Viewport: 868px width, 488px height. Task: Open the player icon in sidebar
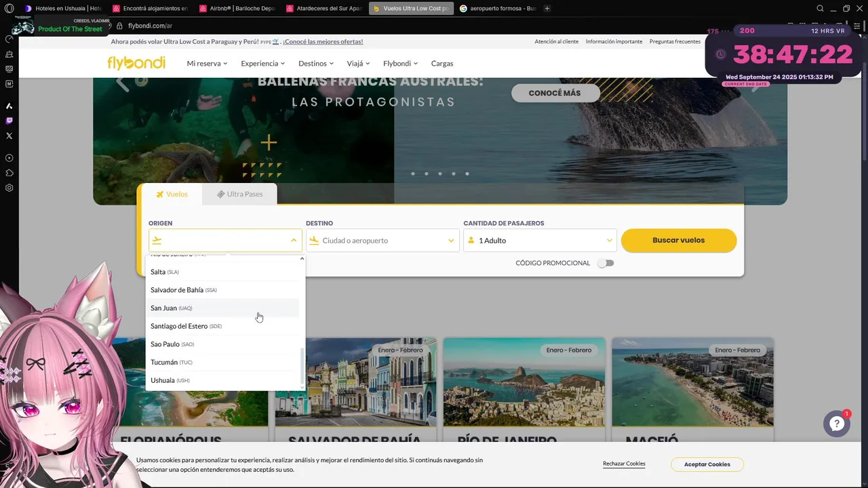coord(9,158)
